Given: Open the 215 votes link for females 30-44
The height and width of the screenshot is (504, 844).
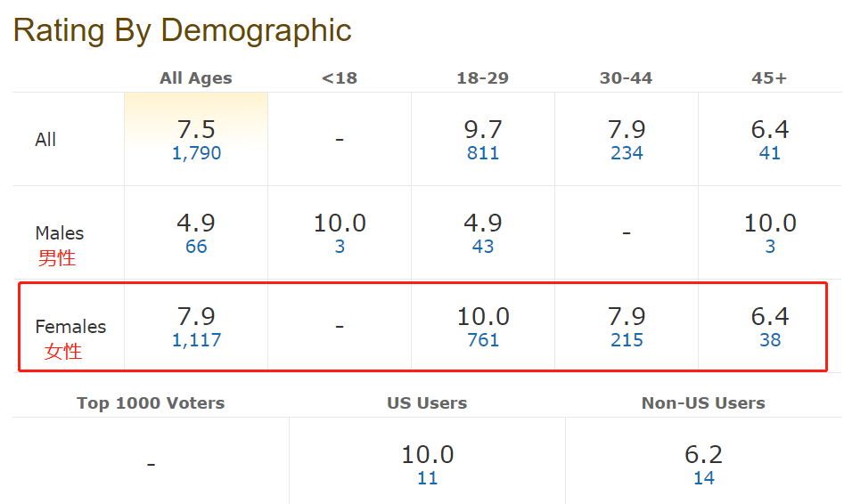Looking at the screenshot, I should (627, 340).
